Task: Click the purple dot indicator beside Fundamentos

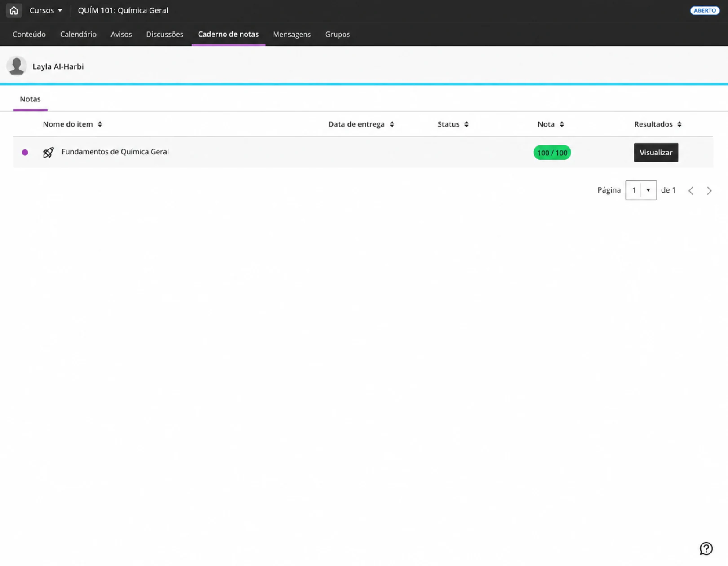Action: (x=25, y=153)
